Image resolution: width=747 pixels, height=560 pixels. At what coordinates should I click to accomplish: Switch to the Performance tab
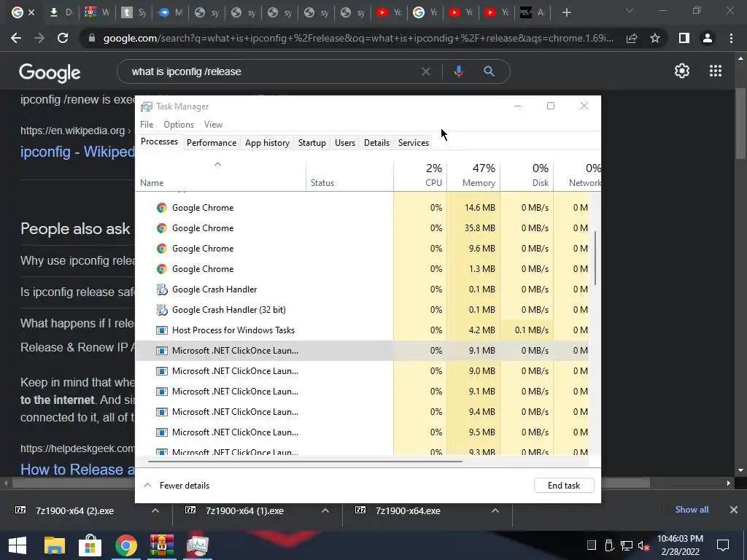(212, 142)
